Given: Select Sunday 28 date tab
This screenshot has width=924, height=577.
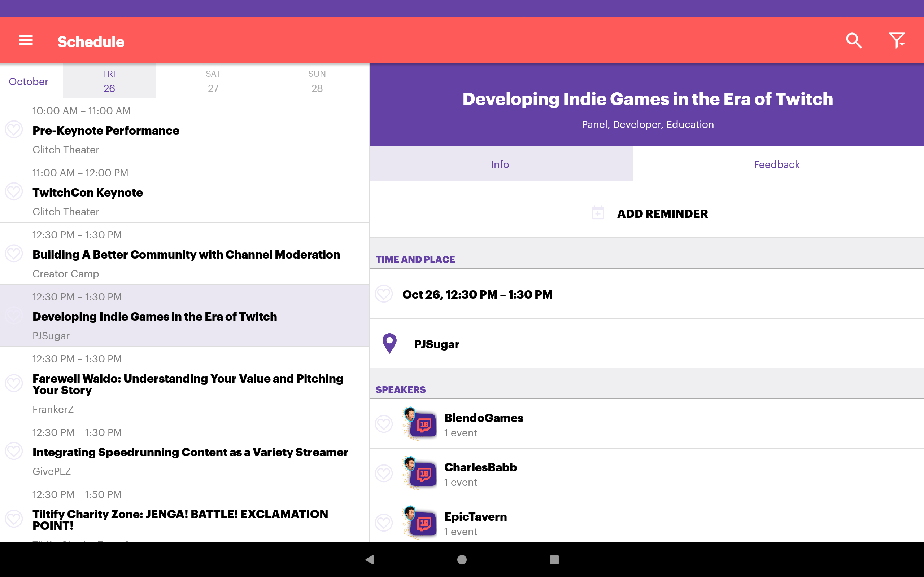Looking at the screenshot, I should click(x=317, y=81).
